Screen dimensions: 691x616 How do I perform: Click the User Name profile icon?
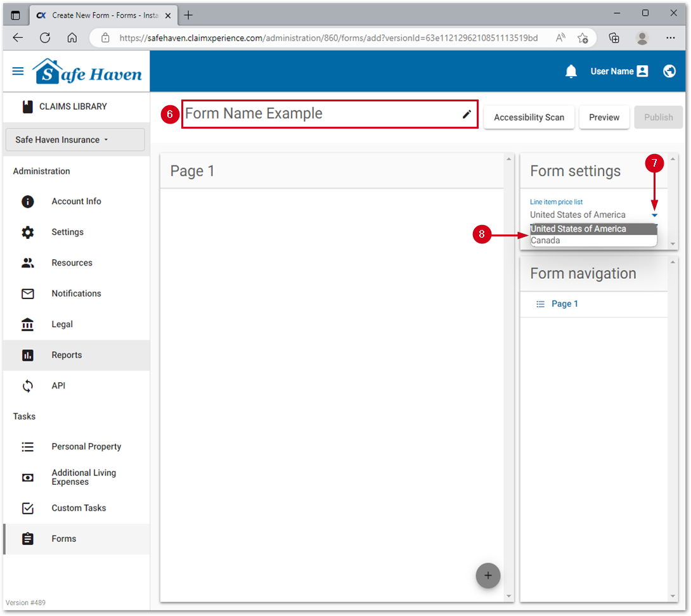pos(642,72)
